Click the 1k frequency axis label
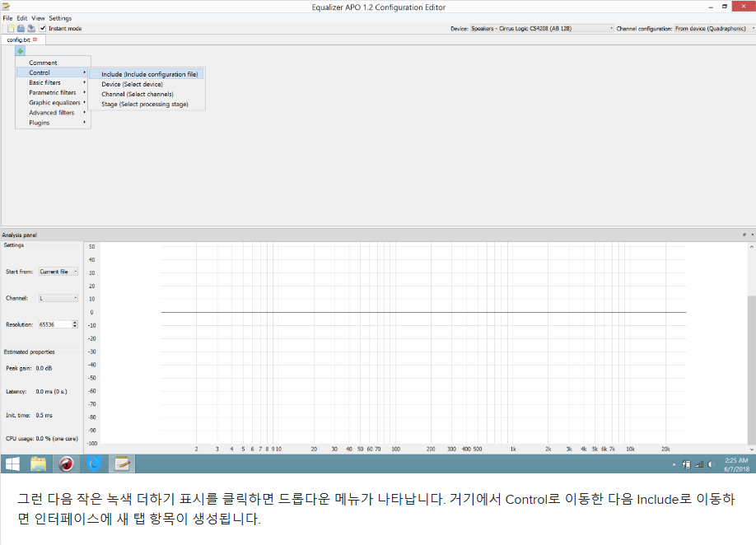756x545 pixels. (514, 450)
